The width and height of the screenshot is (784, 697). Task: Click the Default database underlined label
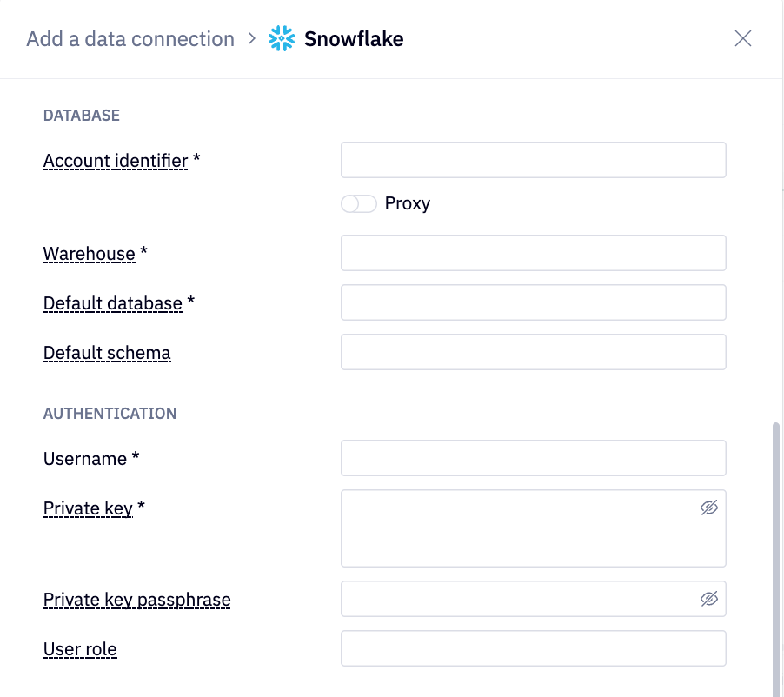pyautogui.click(x=112, y=303)
